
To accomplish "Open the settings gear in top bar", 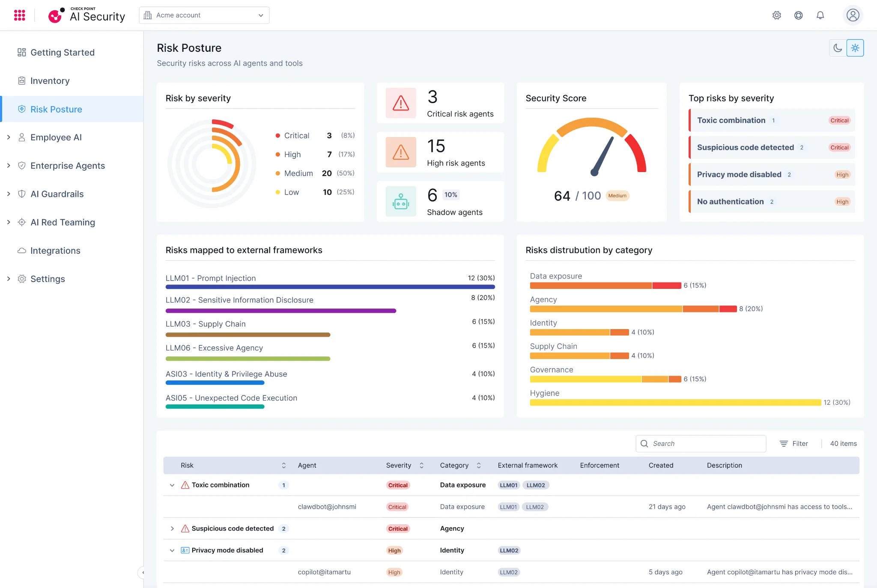I will tap(777, 15).
